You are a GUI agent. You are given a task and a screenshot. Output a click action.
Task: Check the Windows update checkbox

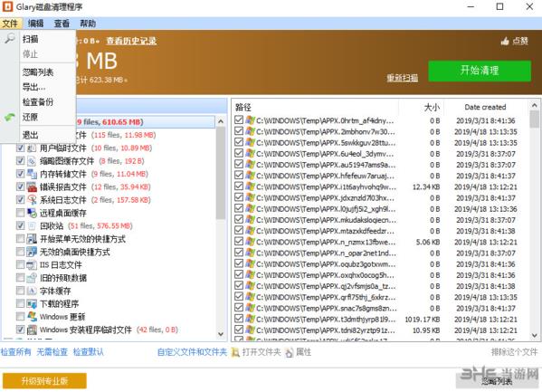[x=20, y=317]
